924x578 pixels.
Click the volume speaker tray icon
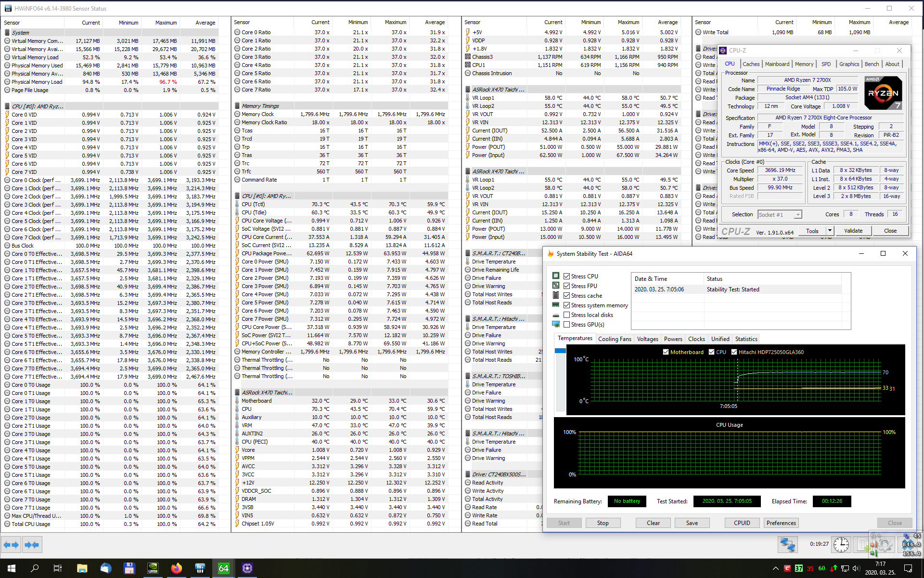856,568
